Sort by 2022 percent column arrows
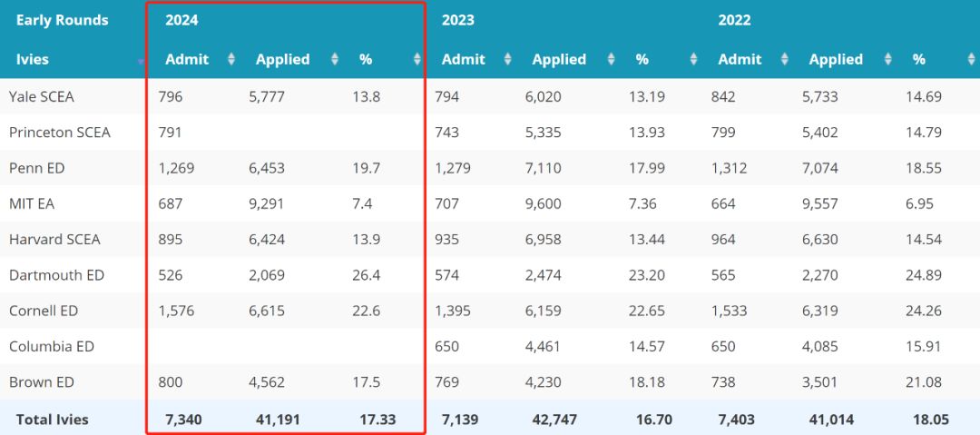The width and height of the screenshot is (980, 435). pos(971,59)
